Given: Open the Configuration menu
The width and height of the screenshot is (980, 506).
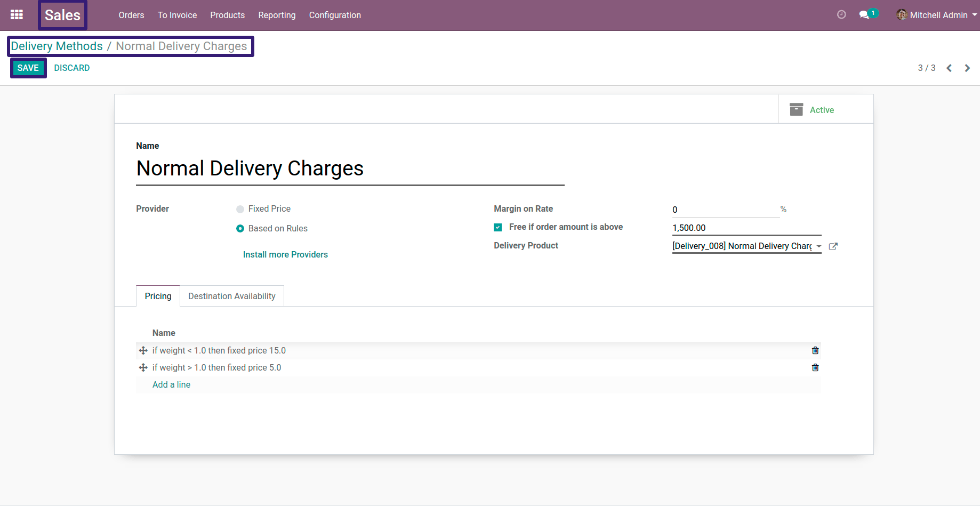Looking at the screenshot, I should pos(335,15).
